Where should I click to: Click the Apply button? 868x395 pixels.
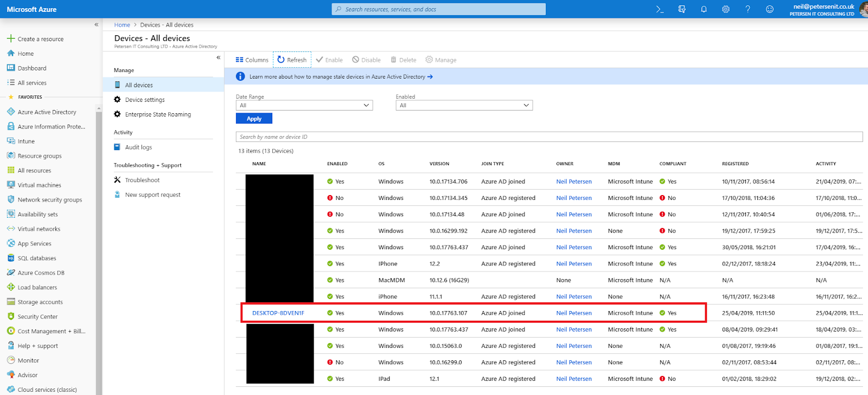point(254,119)
